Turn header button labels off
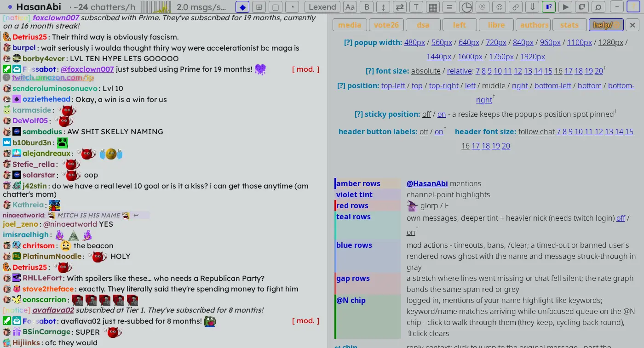 pyautogui.click(x=424, y=131)
